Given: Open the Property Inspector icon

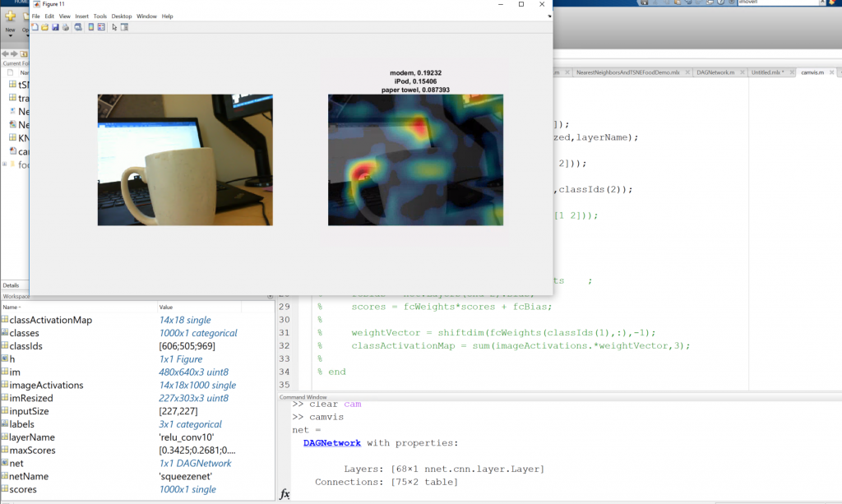Looking at the screenshot, I should tap(125, 27).
